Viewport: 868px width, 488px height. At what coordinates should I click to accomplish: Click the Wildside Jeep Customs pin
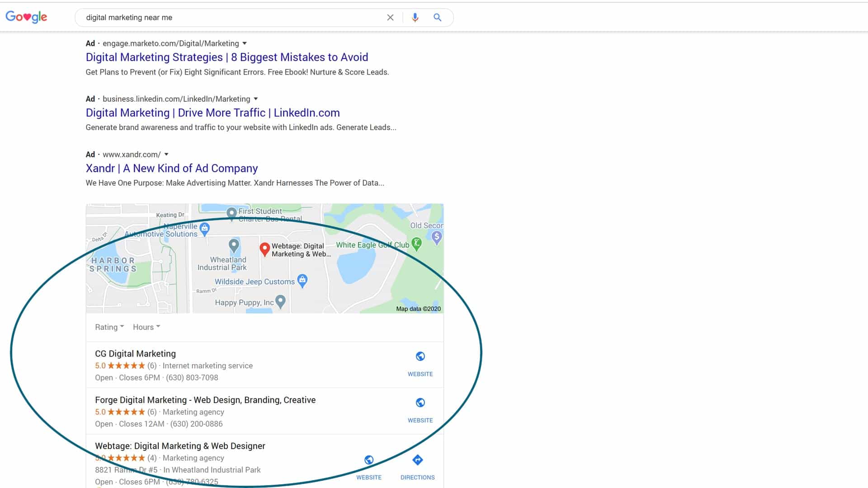click(302, 281)
